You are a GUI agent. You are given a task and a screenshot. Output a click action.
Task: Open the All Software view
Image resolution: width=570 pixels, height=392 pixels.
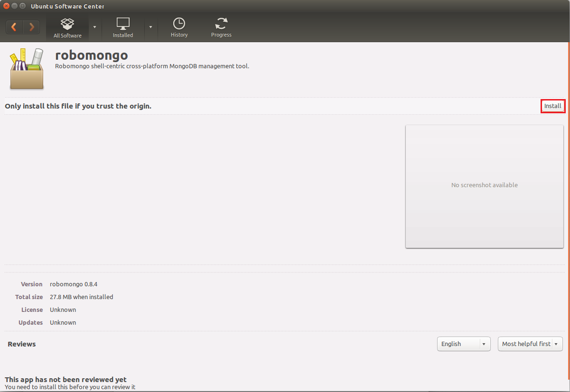click(67, 28)
